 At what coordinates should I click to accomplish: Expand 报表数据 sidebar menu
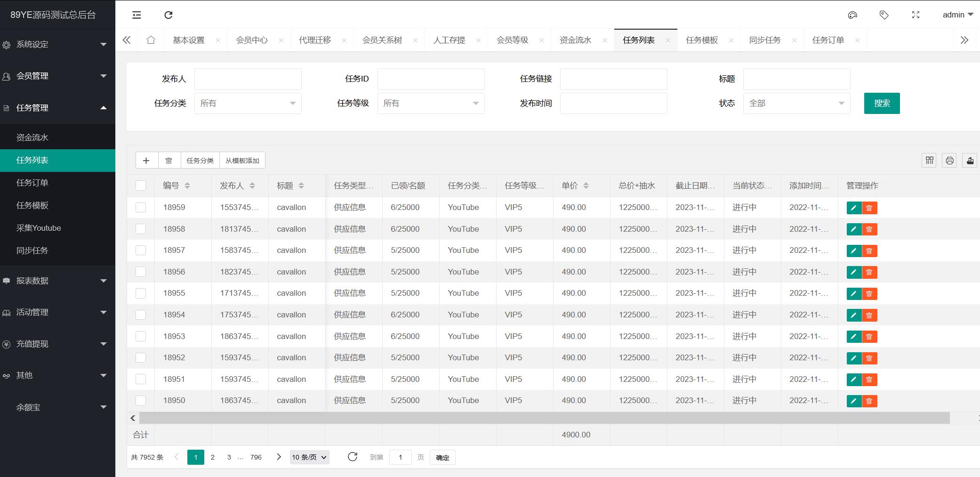point(57,281)
